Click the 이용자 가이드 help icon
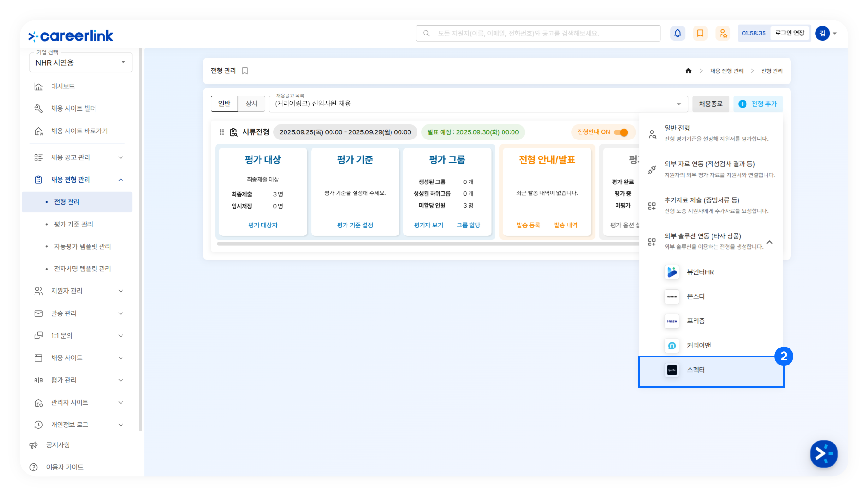This screenshot has height=496, width=868. pos(34,467)
